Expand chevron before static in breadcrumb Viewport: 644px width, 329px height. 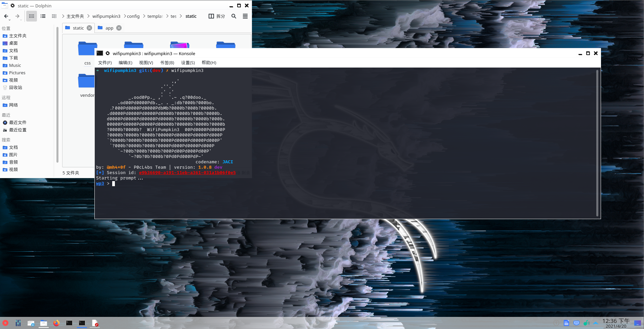tap(181, 16)
